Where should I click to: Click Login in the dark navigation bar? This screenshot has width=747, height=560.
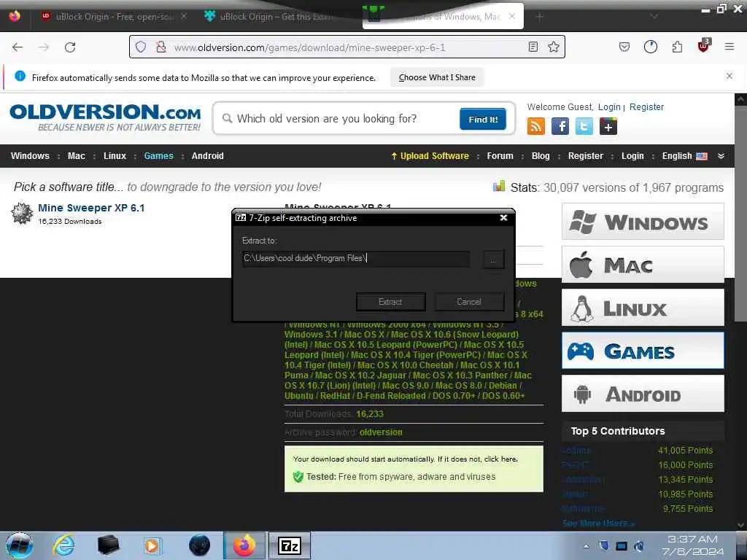tap(632, 156)
